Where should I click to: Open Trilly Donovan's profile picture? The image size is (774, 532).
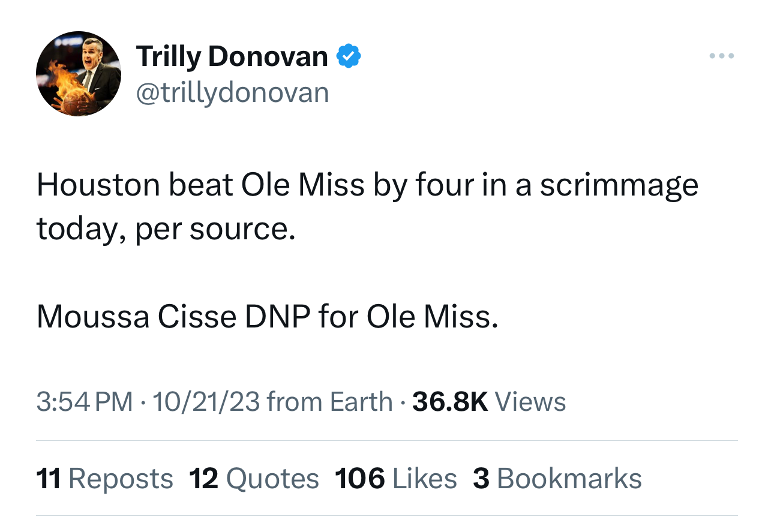point(79,74)
